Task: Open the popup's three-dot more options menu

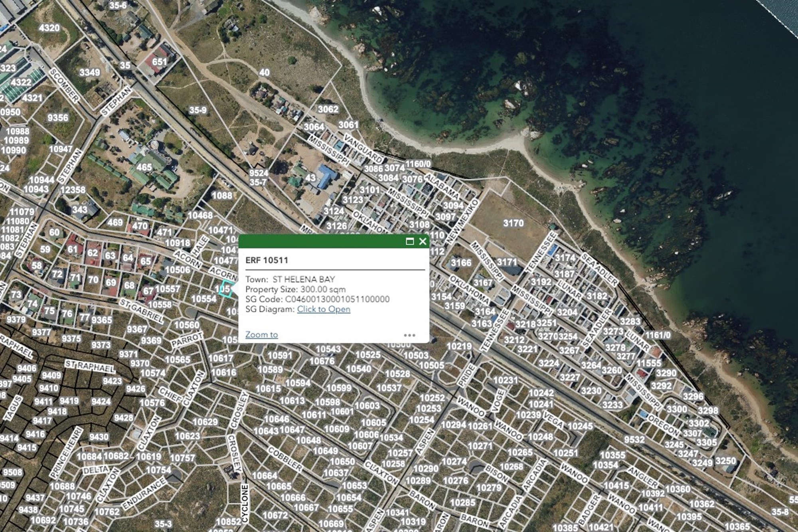Action: pos(409,335)
